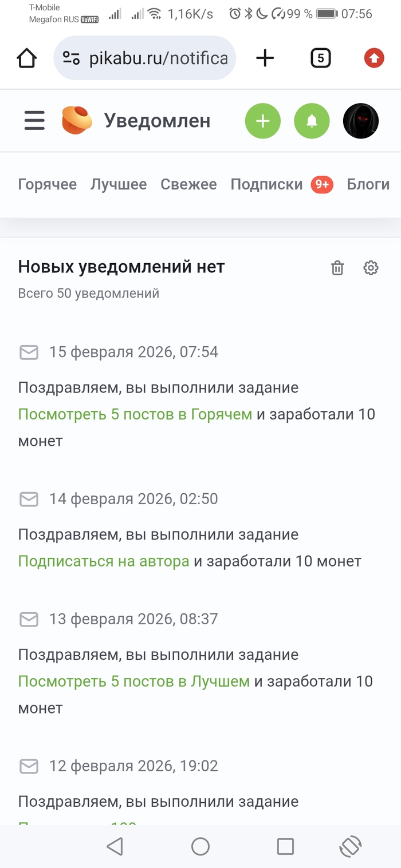This screenshot has width=401, height=868.
Task: Click the 'Посмотреть 5 постов в Лучшем' link
Action: coord(134,681)
